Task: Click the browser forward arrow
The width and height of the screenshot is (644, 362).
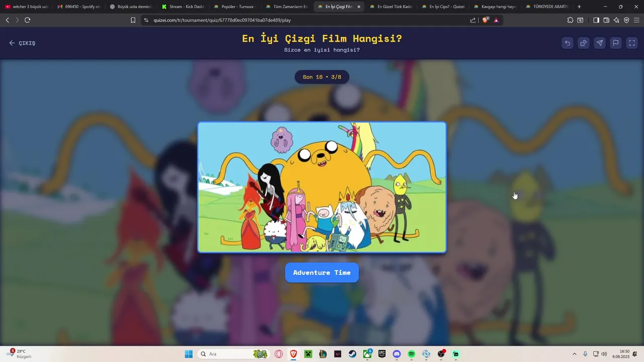Action: point(17,20)
